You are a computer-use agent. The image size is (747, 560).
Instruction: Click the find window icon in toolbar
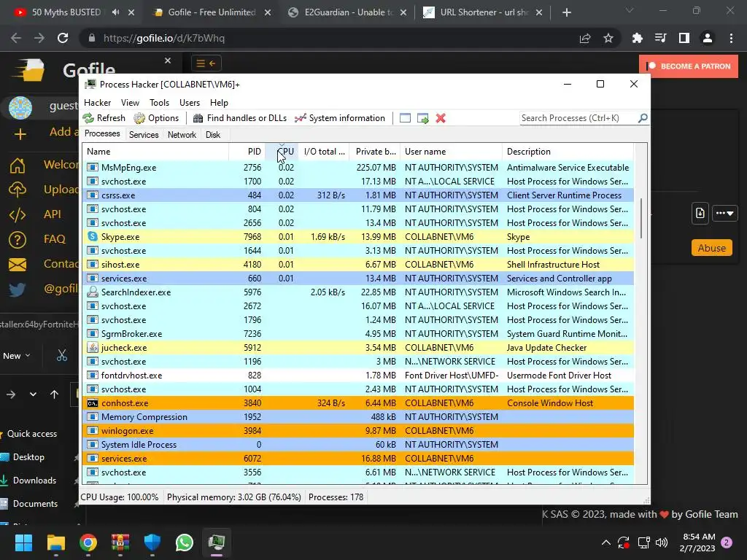pos(405,118)
